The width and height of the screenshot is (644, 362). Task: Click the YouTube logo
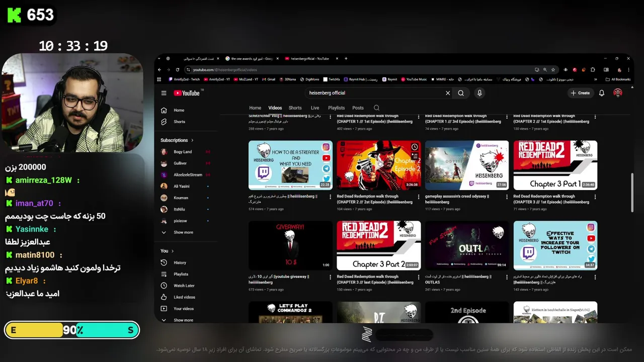[x=187, y=93]
